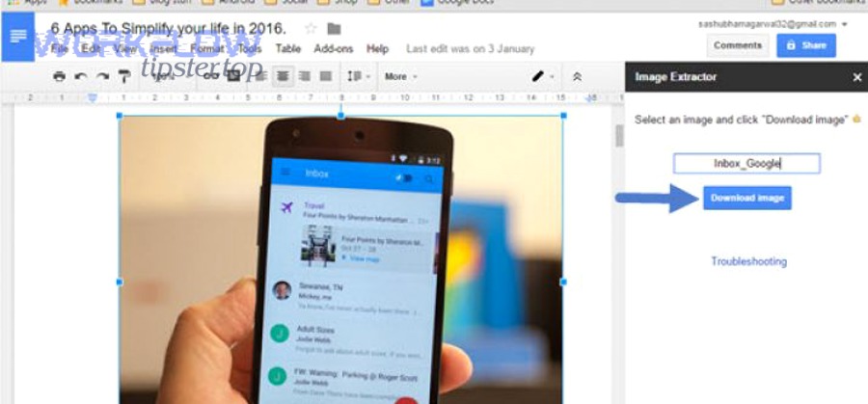This screenshot has height=404, width=868.
Task: Click the Print icon
Action: coord(59,76)
